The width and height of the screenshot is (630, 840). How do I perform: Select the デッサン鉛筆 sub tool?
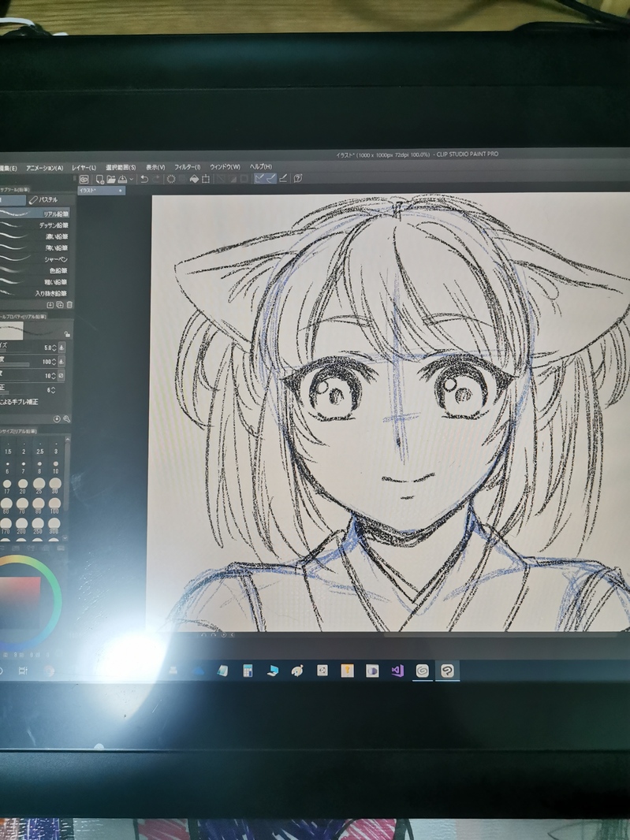(x=35, y=225)
